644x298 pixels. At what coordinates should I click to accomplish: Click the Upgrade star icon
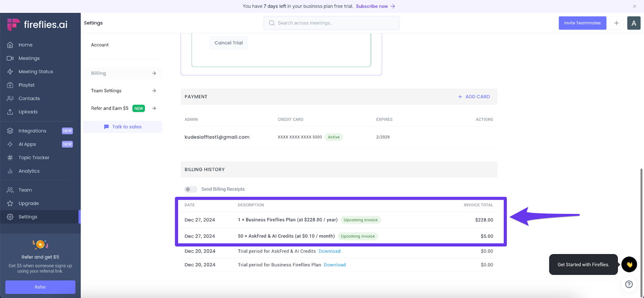(x=10, y=203)
